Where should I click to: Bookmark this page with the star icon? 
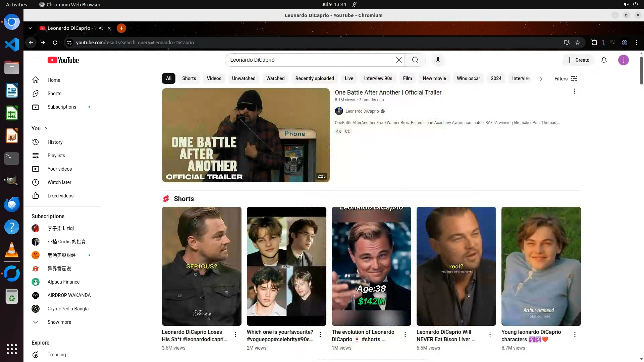pos(578,43)
